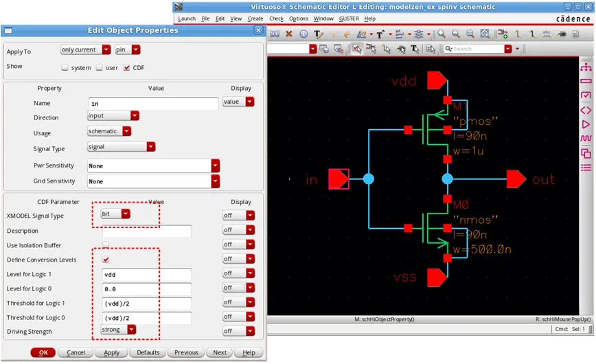
Task: Click the blue info properties icon
Action: click(x=303, y=34)
